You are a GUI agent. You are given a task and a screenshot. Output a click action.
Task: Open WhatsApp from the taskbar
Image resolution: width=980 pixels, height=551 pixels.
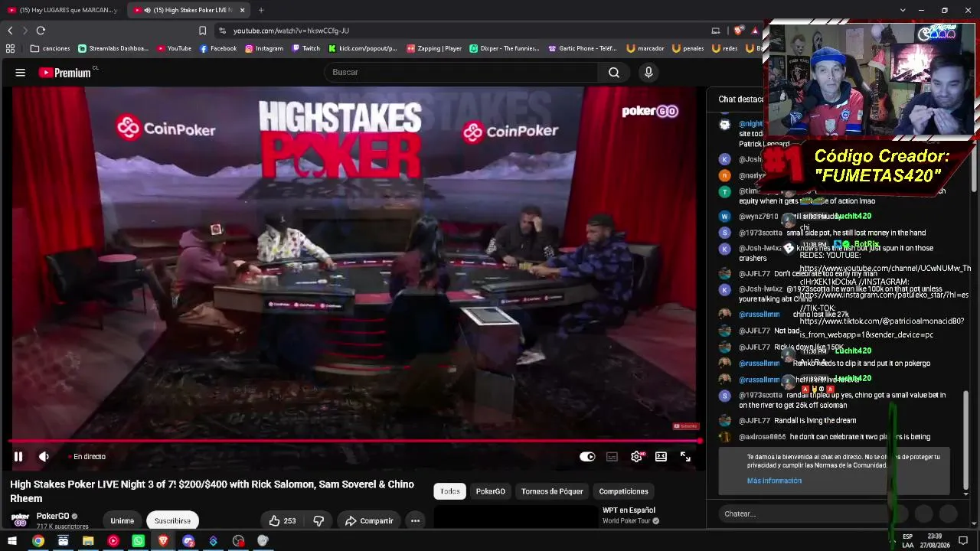click(138, 541)
